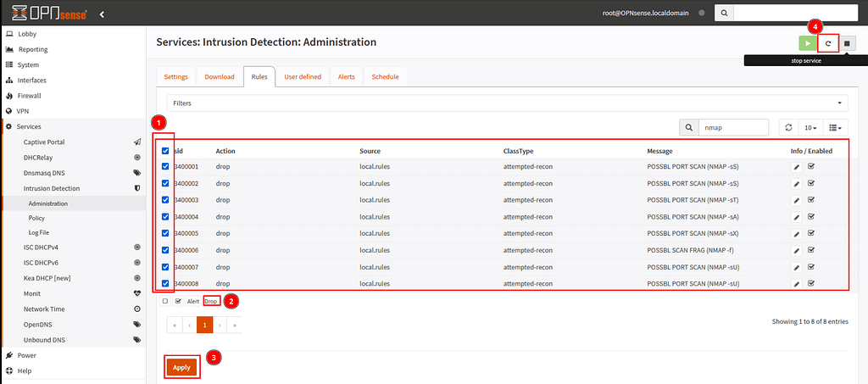Image resolution: width=868 pixels, height=384 pixels.
Task: Click the enabled check icon for rule 3400004
Action: (x=811, y=217)
